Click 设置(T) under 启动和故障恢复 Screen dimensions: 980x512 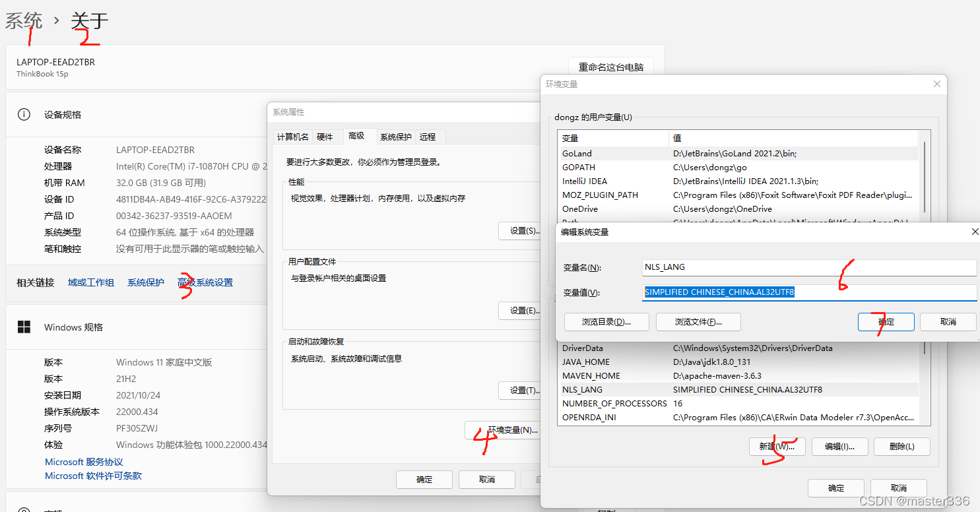520,391
